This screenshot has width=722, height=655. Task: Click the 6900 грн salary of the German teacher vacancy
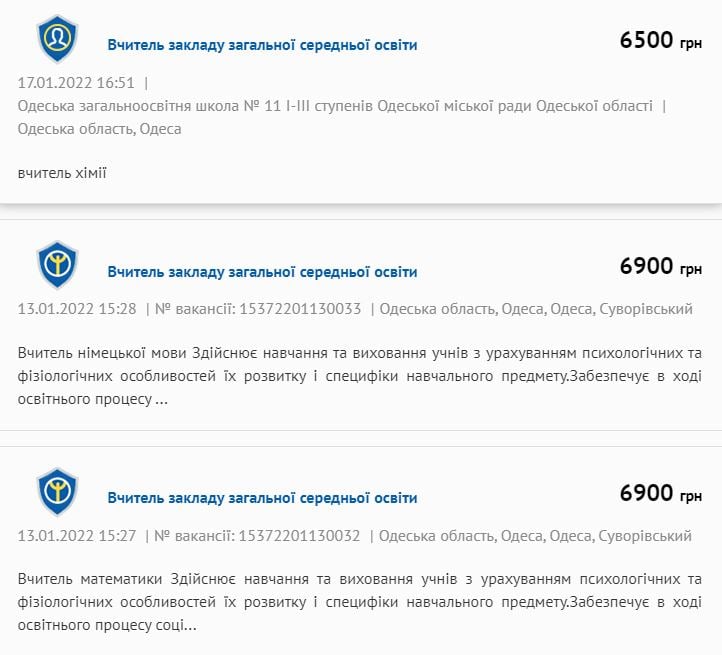[x=660, y=267]
